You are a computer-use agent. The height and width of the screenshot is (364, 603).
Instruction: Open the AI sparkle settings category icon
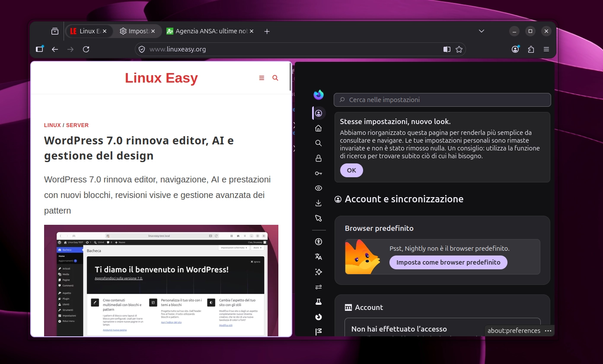[x=319, y=272]
